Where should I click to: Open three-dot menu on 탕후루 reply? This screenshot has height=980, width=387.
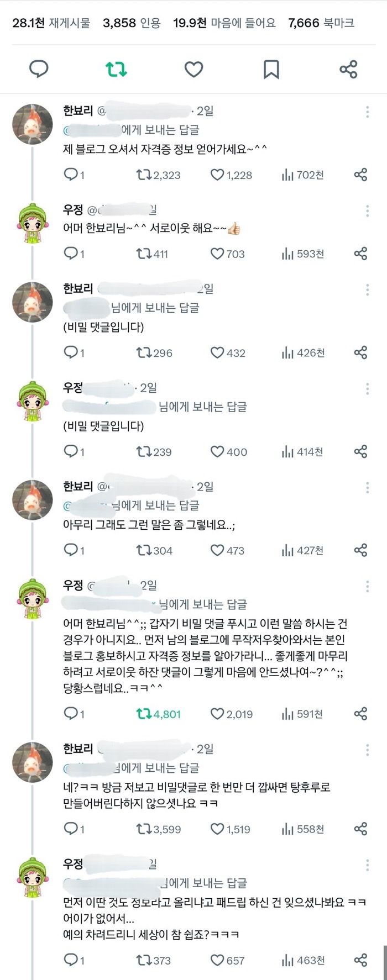pyautogui.click(x=367, y=750)
